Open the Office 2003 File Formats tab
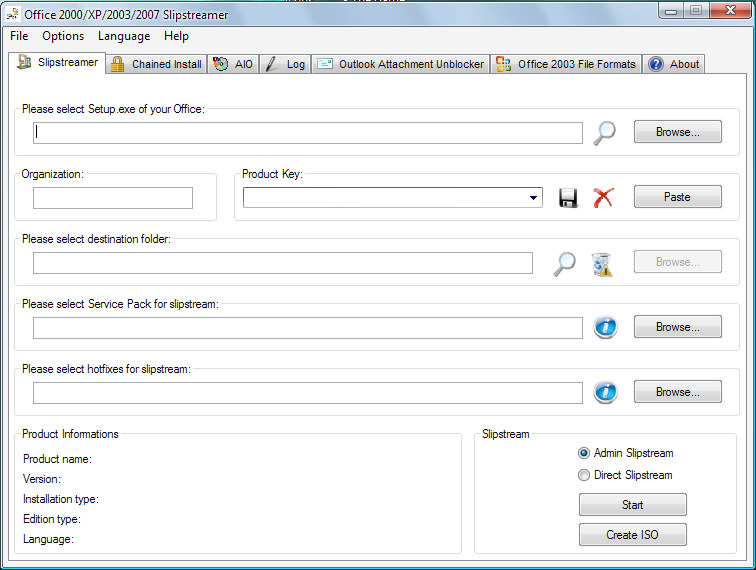The image size is (756, 570). (566, 64)
